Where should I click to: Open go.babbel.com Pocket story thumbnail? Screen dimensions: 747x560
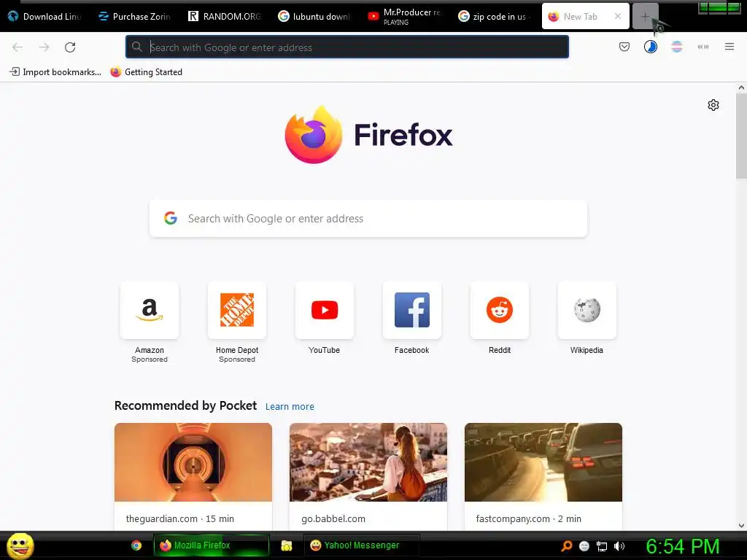click(x=368, y=462)
